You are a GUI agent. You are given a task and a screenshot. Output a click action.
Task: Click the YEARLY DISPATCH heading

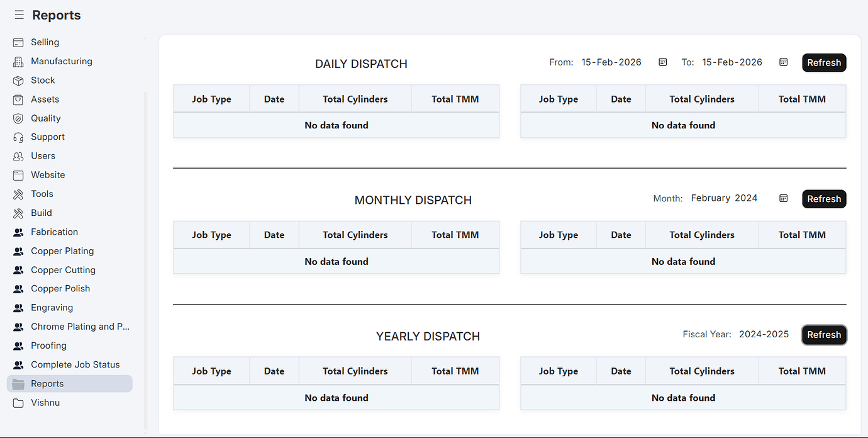pyautogui.click(x=428, y=337)
